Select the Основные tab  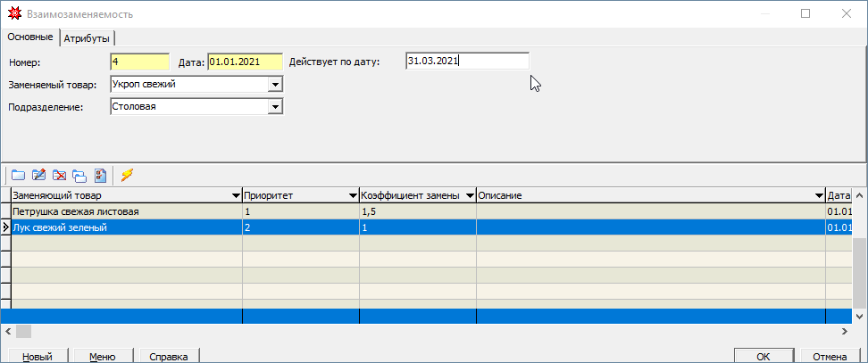click(x=30, y=37)
